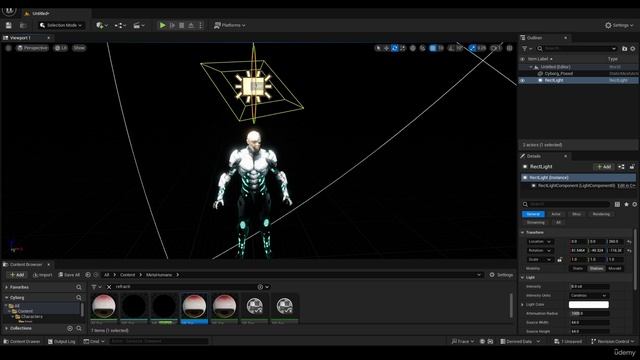Screen dimensions: 640x360
Task: Open the Perspective view mode menu
Action: tap(32, 48)
